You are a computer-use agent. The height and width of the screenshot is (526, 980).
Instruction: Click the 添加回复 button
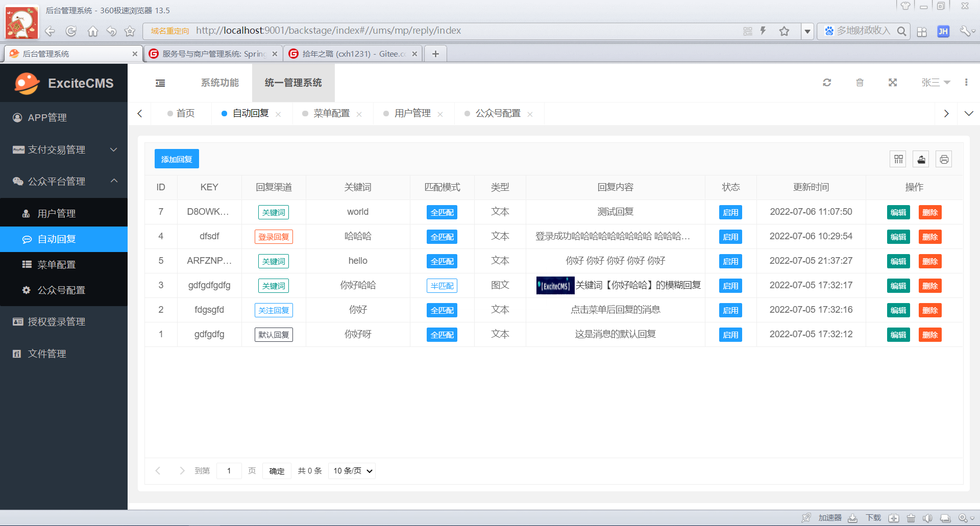pos(177,159)
